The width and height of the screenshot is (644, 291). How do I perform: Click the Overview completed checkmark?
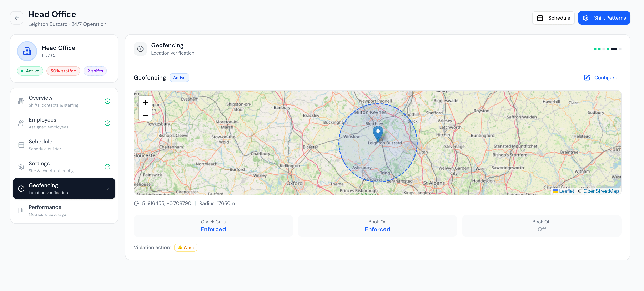tap(107, 101)
